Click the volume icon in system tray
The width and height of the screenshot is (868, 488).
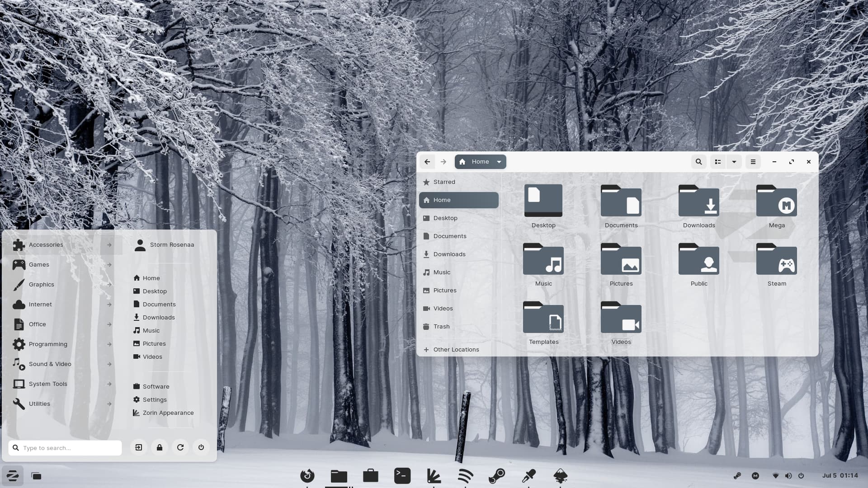coord(788,476)
